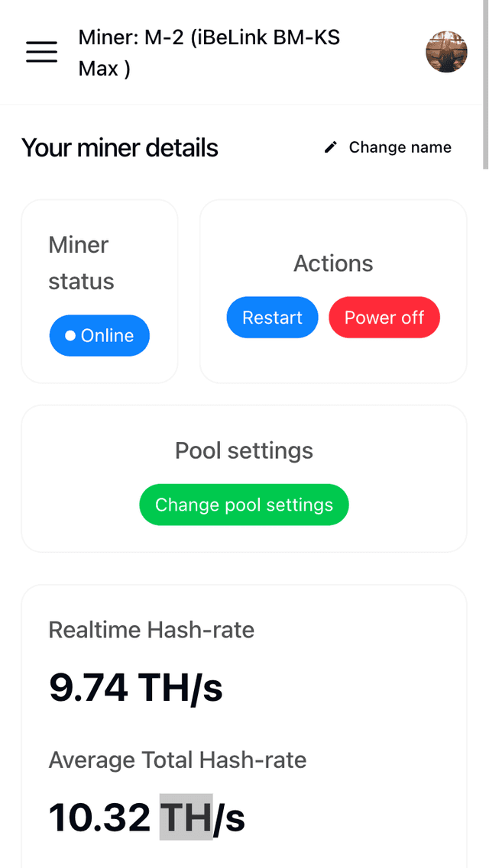
Task: Open the hamburger navigation menu
Action: (41, 52)
